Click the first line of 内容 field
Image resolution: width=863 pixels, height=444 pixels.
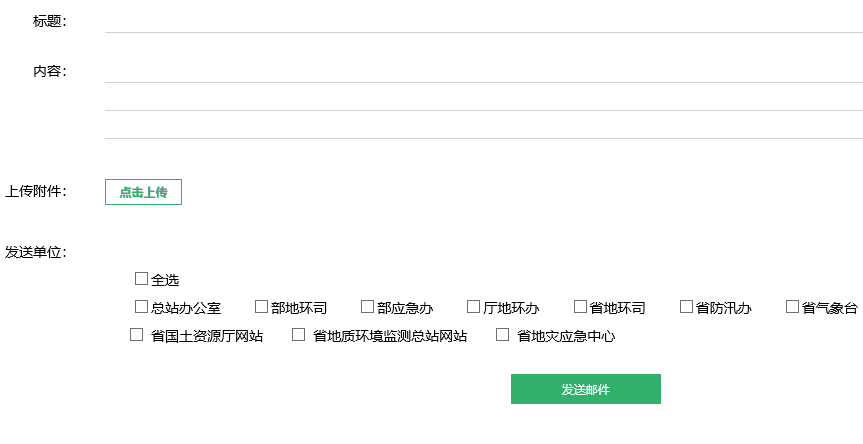point(483,70)
